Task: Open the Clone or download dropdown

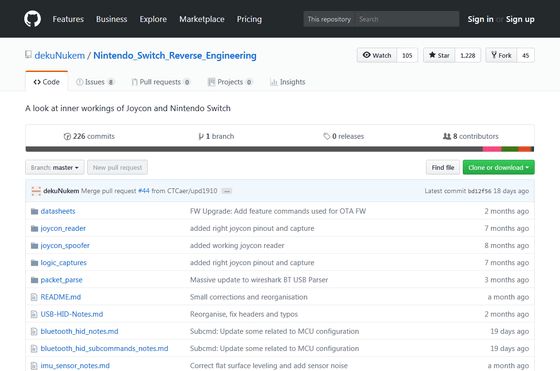Action: click(x=499, y=167)
